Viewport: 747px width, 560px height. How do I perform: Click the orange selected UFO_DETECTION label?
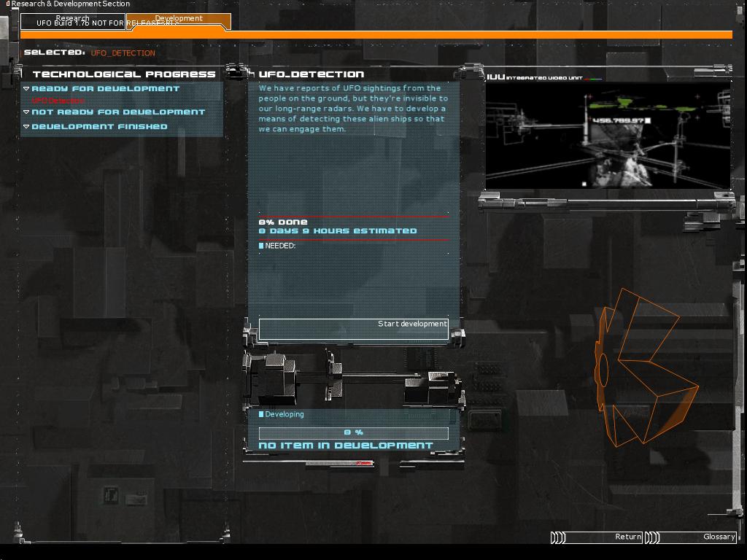123,53
